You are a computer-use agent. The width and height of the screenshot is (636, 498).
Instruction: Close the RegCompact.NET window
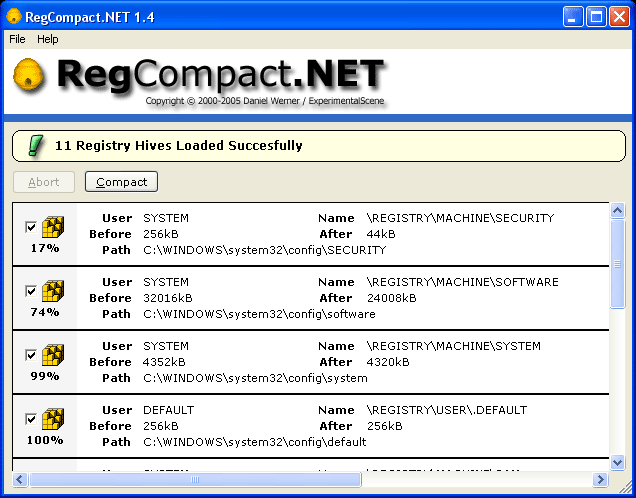(x=620, y=17)
